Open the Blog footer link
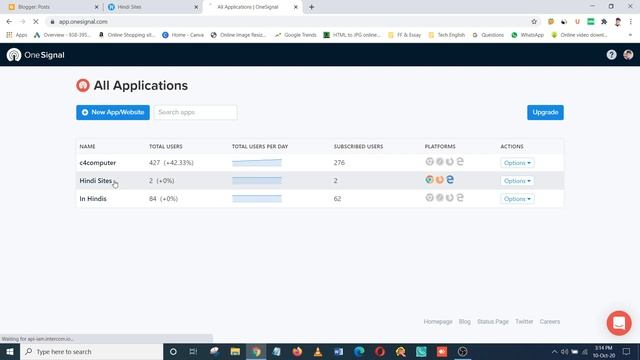 pos(464,322)
